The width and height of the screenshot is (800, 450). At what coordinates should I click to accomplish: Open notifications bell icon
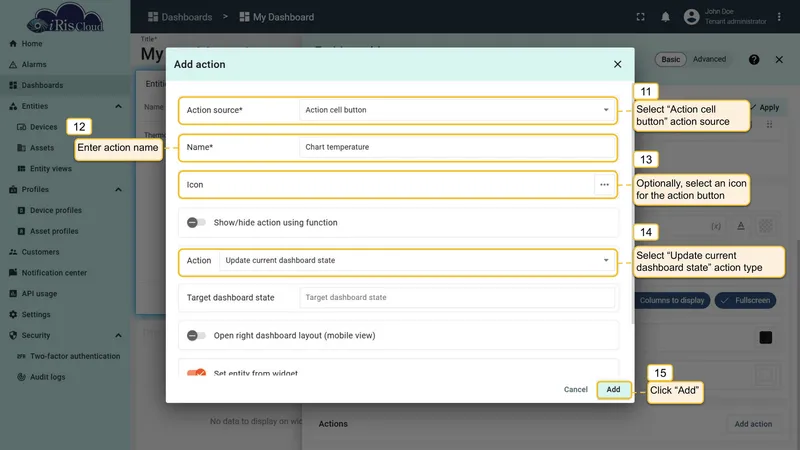click(x=665, y=17)
